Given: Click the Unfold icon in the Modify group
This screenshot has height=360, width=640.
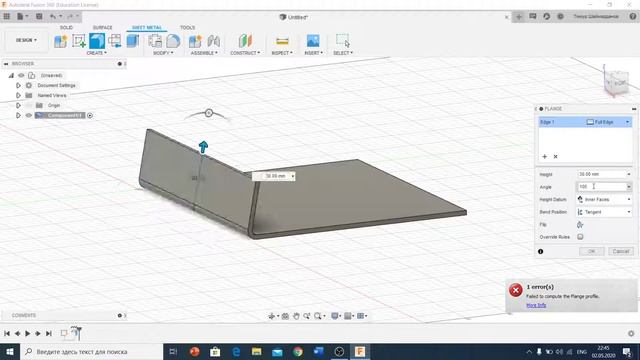Looking at the screenshot, I should click(x=155, y=41).
